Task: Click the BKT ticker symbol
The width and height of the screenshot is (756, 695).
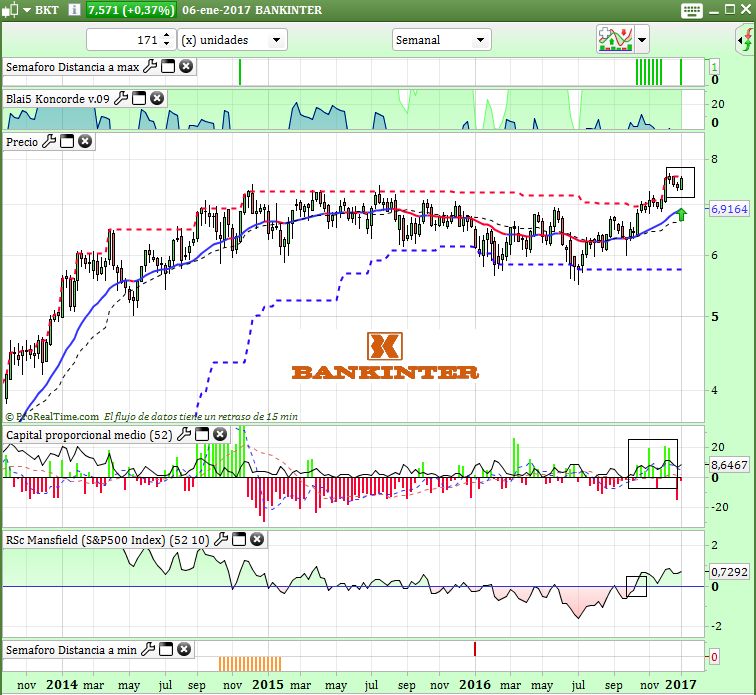Action: pos(47,10)
